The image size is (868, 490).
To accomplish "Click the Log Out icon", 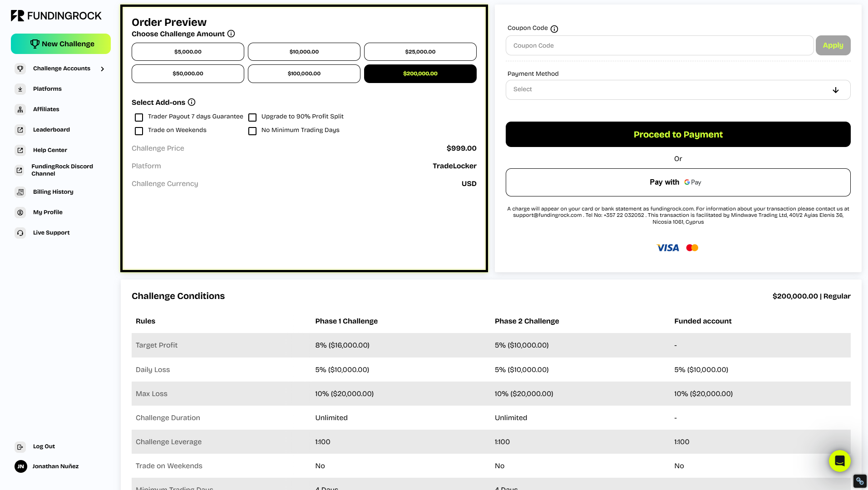I will coord(20,446).
